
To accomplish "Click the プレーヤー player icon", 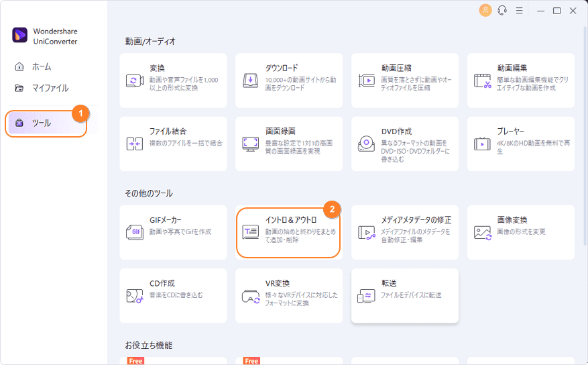I will click(x=483, y=144).
